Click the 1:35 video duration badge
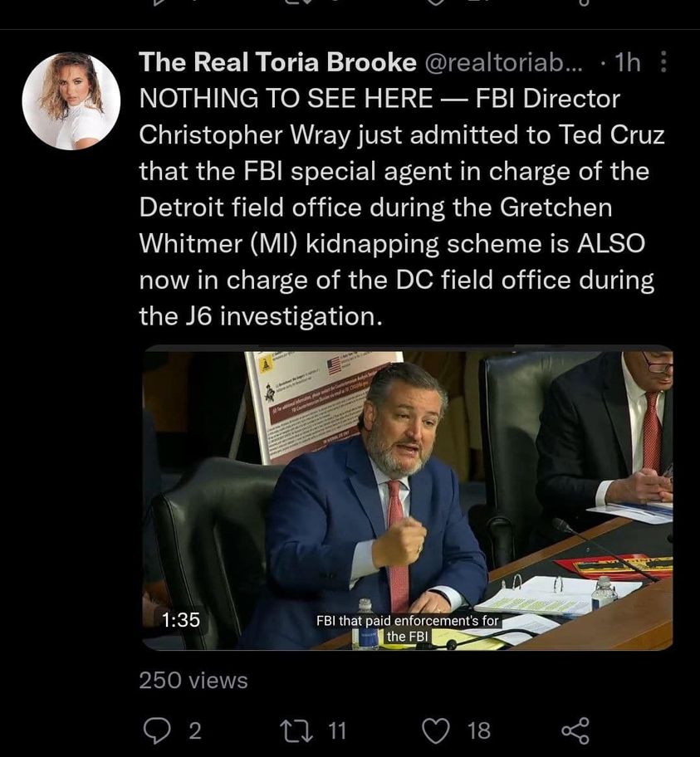The image size is (700, 757). pos(180,619)
